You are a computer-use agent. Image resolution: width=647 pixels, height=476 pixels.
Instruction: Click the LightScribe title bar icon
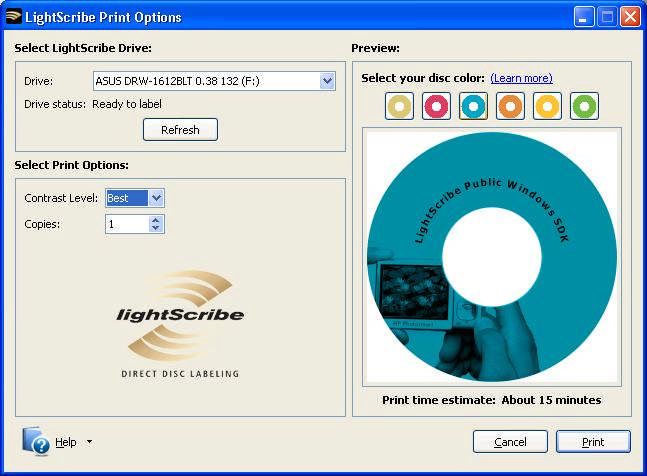coord(14,17)
